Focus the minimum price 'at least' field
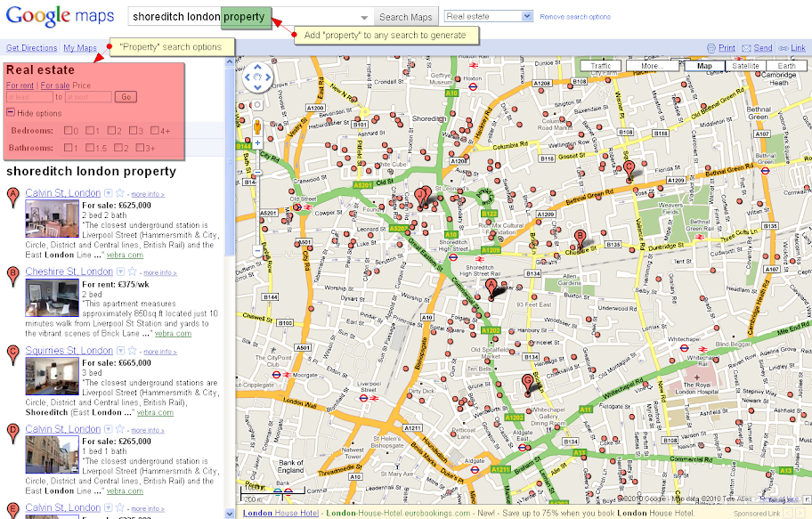Viewport: 812px width, 519px height. pyautogui.click(x=29, y=97)
